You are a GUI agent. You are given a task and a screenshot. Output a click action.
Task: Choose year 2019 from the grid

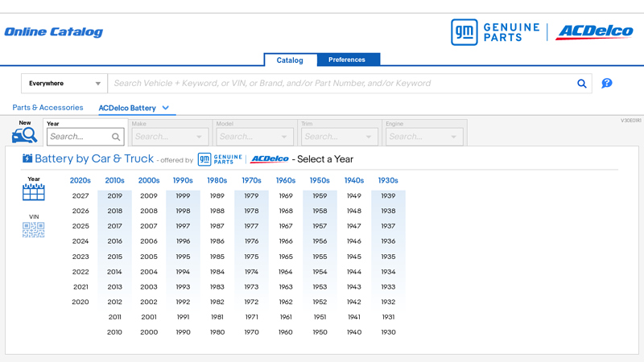coord(114,195)
